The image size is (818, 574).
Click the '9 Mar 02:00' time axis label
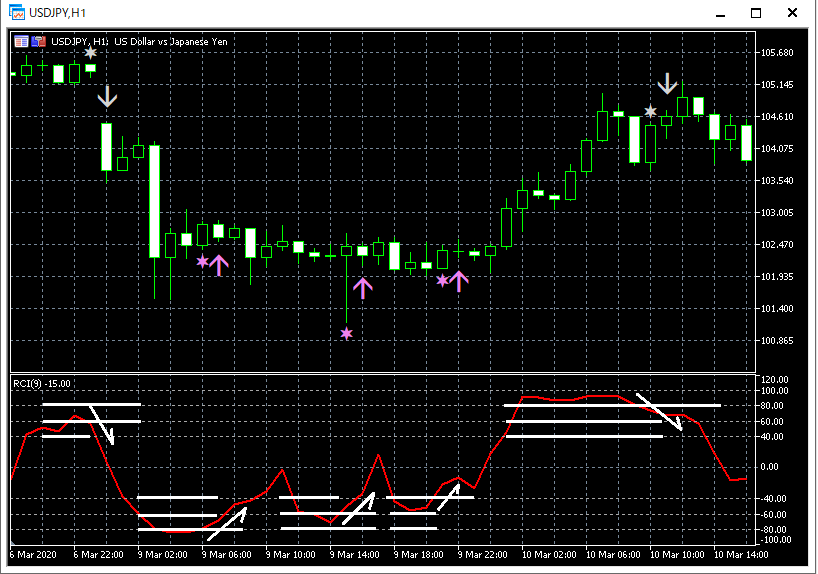pos(162,555)
